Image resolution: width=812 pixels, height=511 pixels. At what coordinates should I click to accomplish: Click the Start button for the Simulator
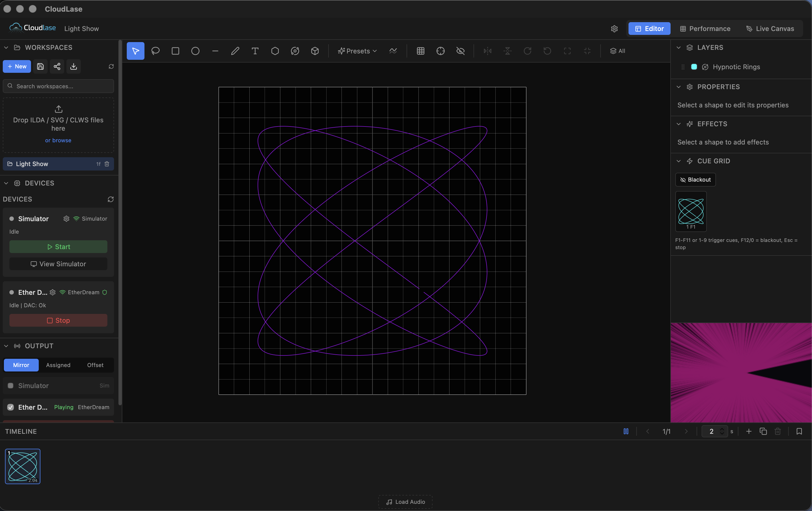tap(58, 247)
